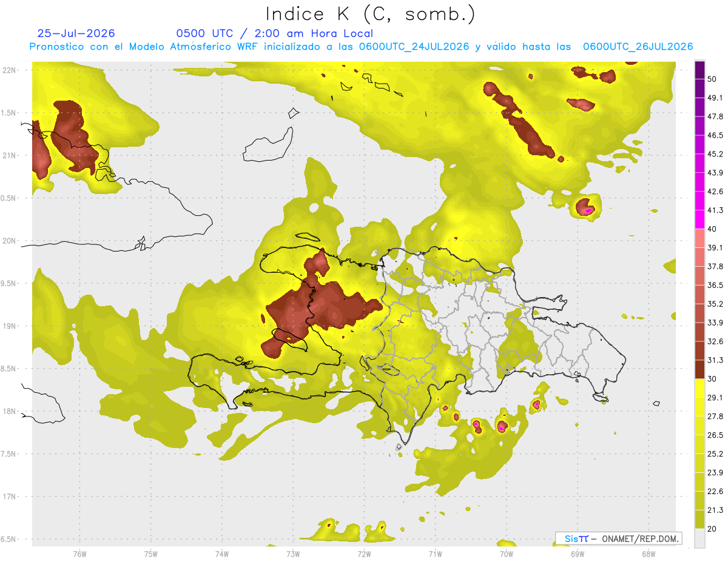This screenshot has width=728, height=562.
Task: Click the 42.6 value on the color scale
Action: [x=715, y=192]
